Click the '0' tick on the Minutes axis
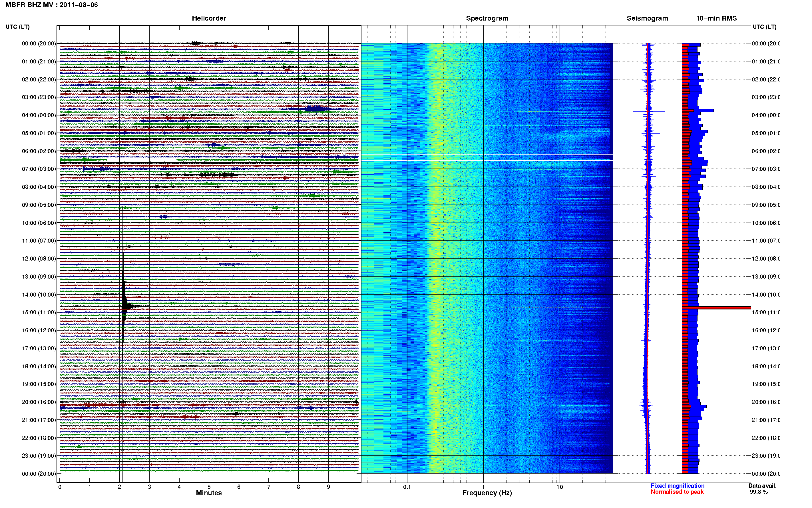812x508 pixels. point(60,487)
